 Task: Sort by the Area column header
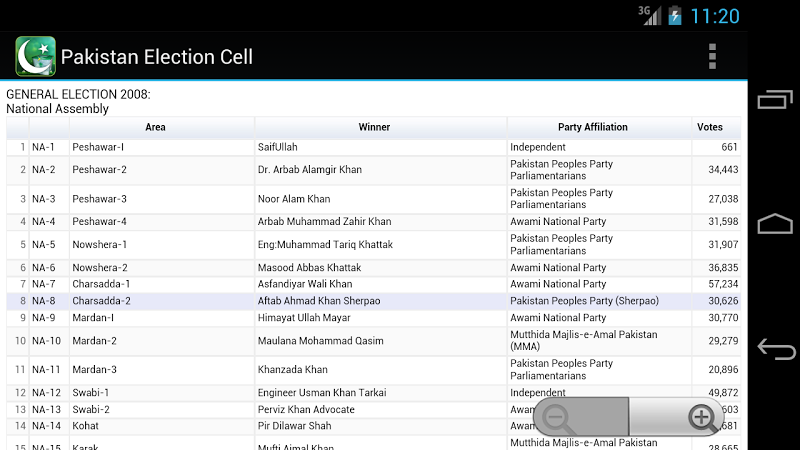coord(155,127)
